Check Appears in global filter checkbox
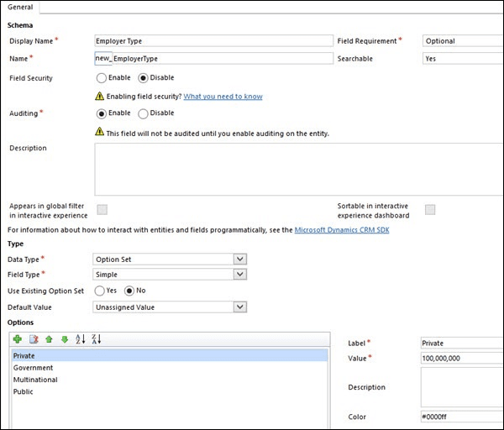 (102, 209)
